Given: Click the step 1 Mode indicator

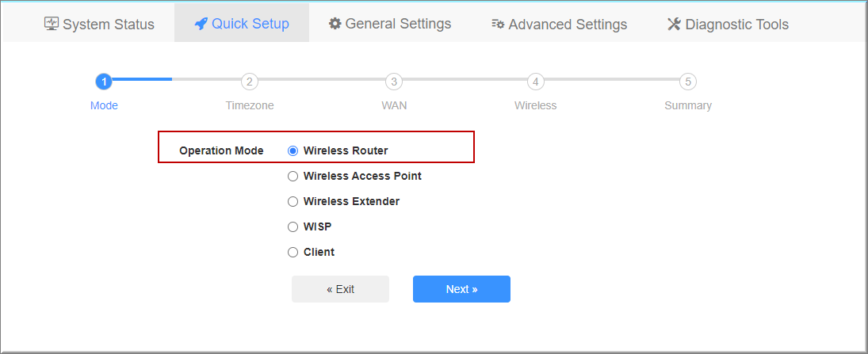Looking at the screenshot, I should tap(104, 82).
